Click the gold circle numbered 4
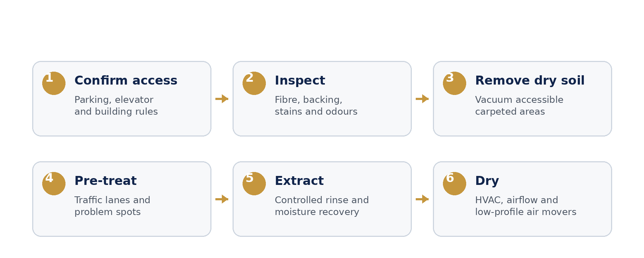644x258 pixels. click(54, 183)
